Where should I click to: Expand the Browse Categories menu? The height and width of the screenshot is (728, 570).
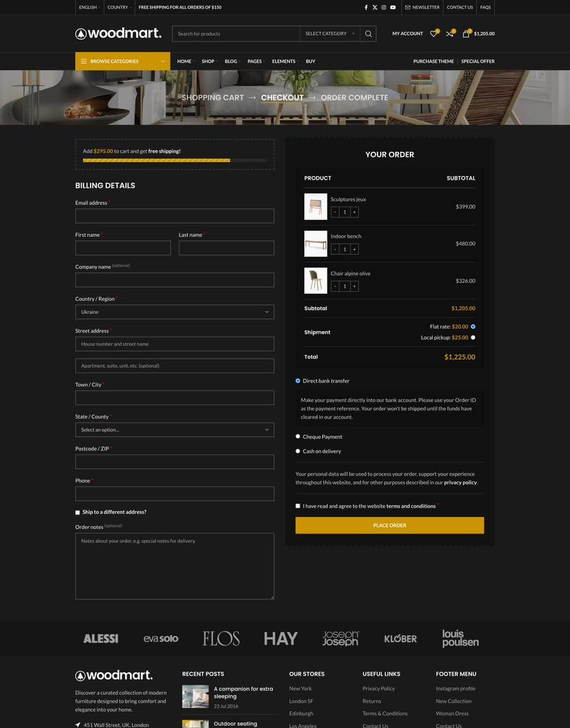point(123,61)
